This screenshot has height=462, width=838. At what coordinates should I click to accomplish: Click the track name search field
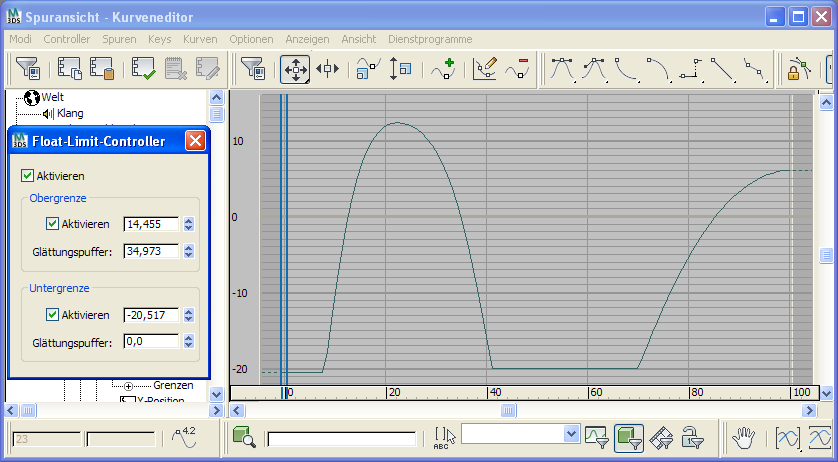(x=342, y=439)
